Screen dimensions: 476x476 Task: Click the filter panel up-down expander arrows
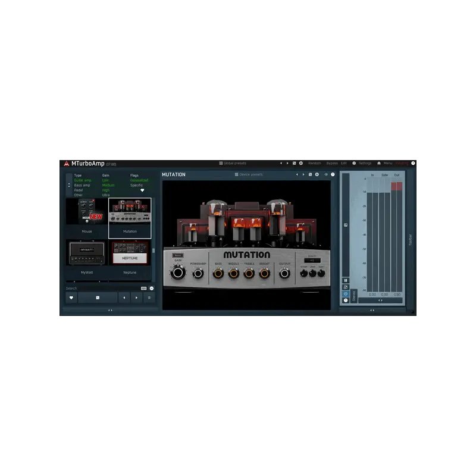[x=69, y=185]
